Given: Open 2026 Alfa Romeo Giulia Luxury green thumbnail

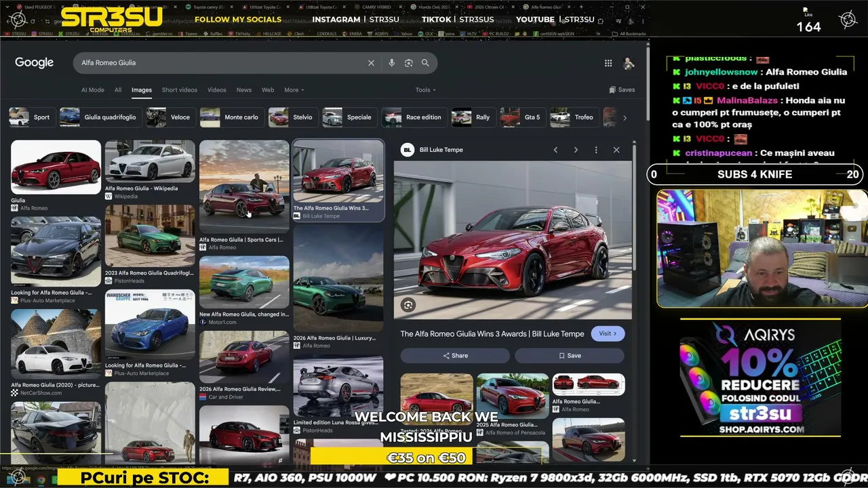Looking at the screenshot, I should pos(338,278).
